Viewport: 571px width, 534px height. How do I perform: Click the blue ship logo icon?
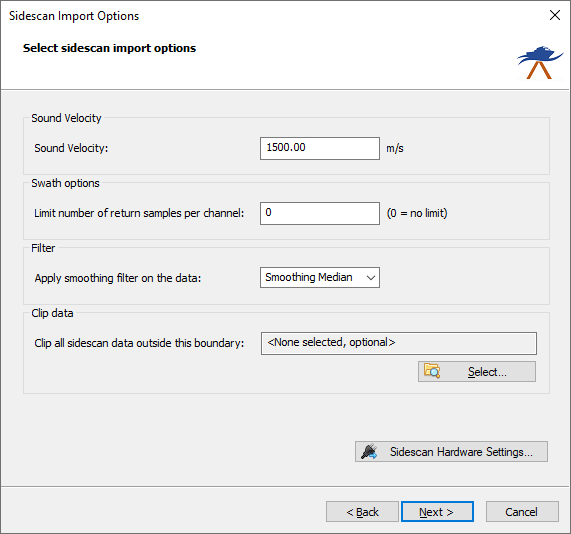click(x=540, y=62)
